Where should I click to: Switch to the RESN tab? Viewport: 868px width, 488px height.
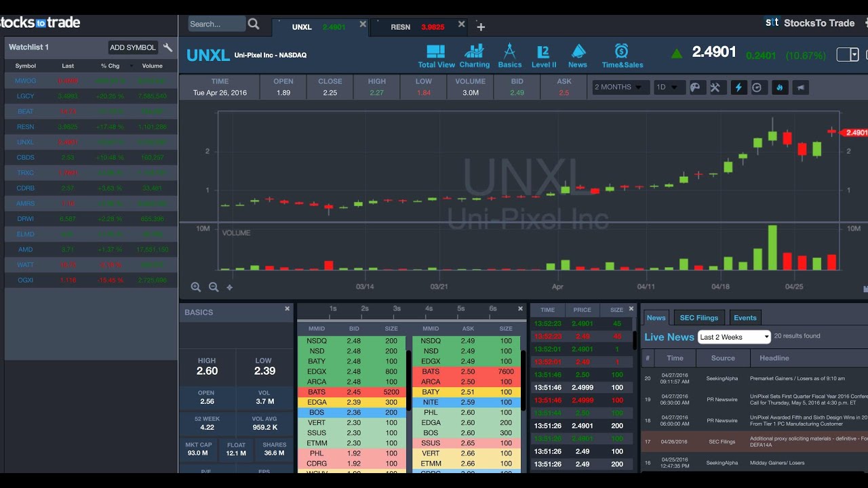pyautogui.click(x=418, y=27)
